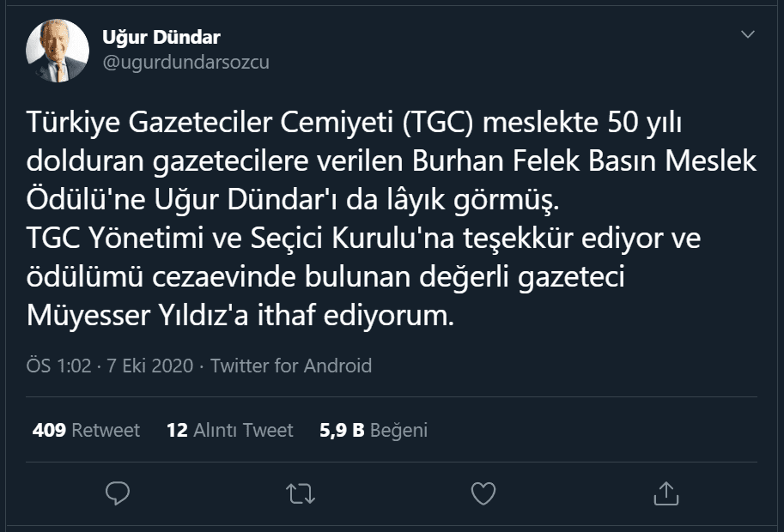784x532 pixels.
Task: Click the ÖS 1:02 timestamp
Action: coord(59,366)
